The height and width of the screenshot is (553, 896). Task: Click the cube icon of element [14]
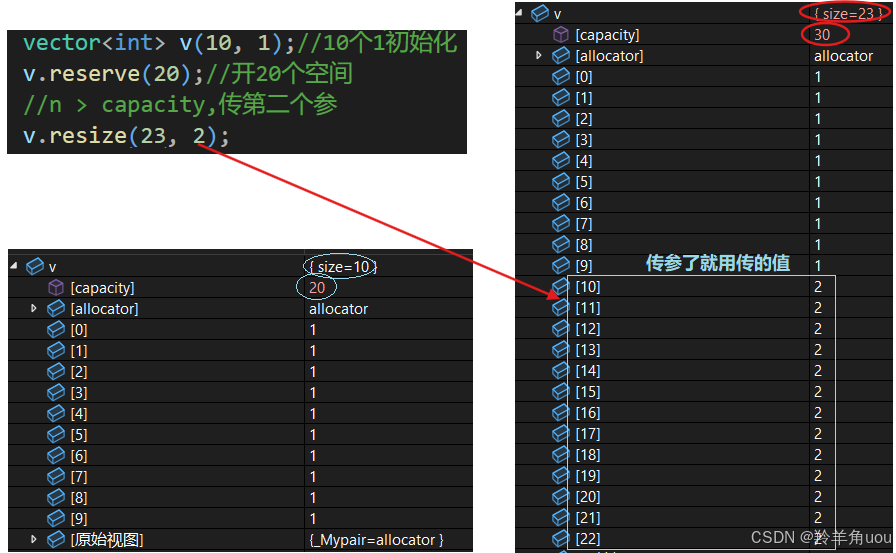[x=561, y=371]
